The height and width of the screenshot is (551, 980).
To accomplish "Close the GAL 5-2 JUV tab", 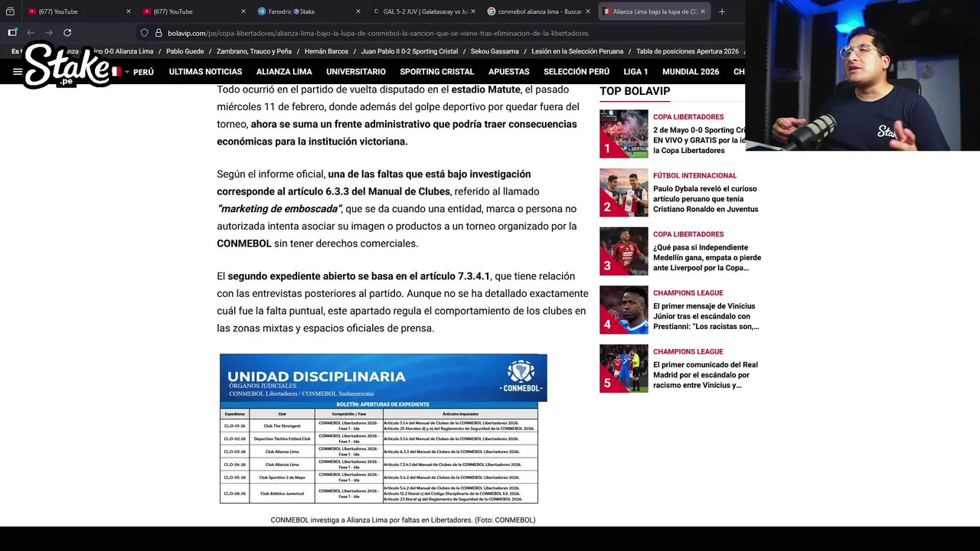I will click(x=473, y=11).
